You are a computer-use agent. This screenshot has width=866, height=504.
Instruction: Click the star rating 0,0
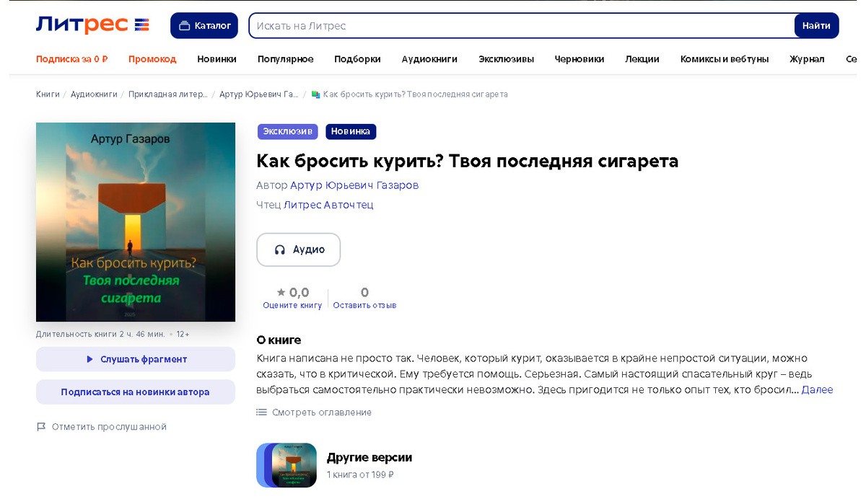coord(292,292)
